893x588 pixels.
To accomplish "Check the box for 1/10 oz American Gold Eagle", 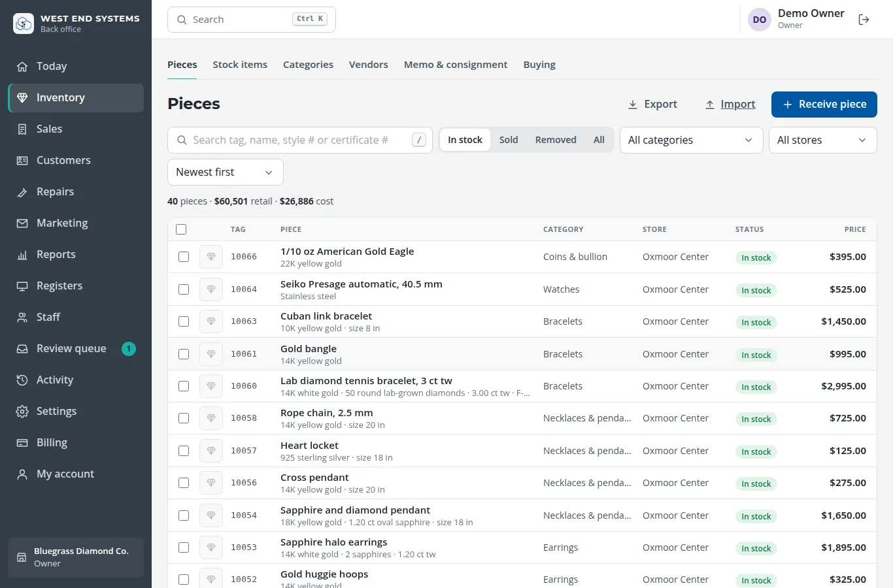I will pyautogui.click(x=184, y=257).
